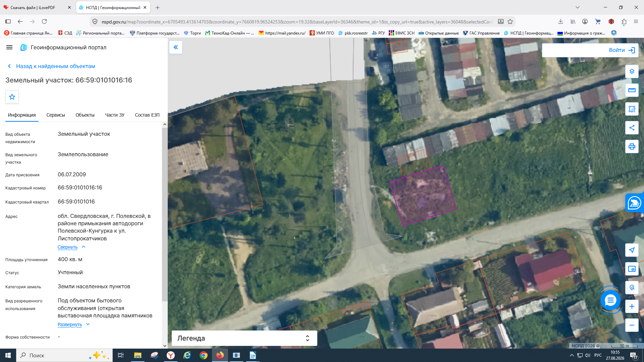The height and width of the screenshot is (362, 644).
Task: Toggle the favorite star for this parcel
Action: pos(12,97)
